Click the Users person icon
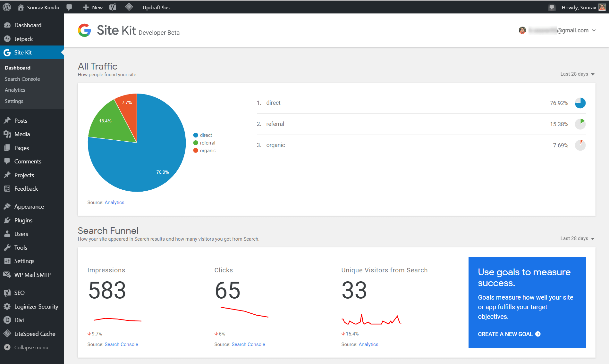 7,234
